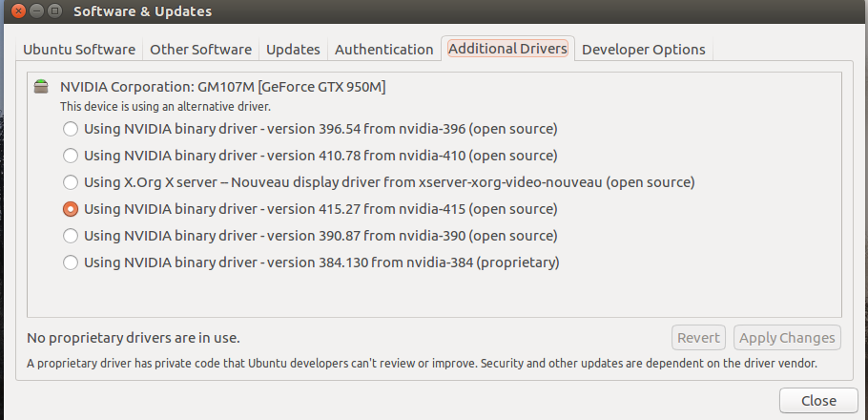Close the window via red titlebar button

(x=18, y=10)
